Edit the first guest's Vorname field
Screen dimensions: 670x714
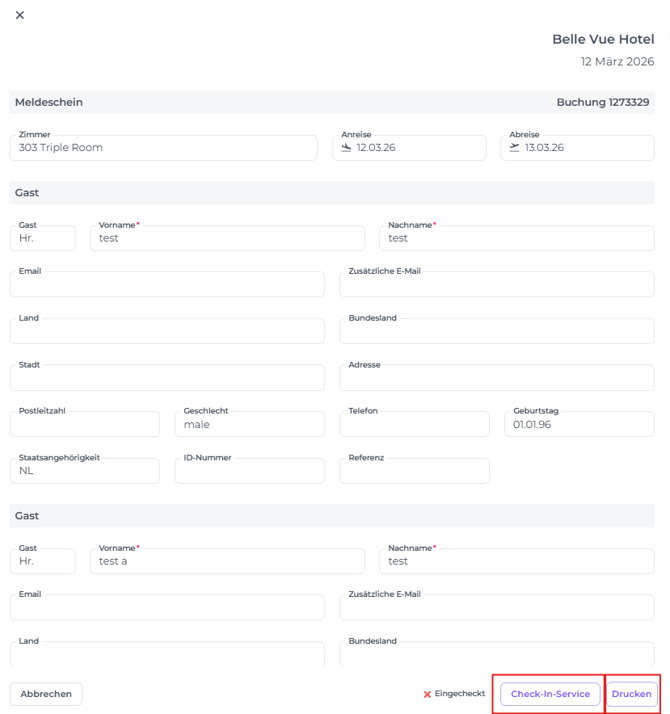[227, 238]
